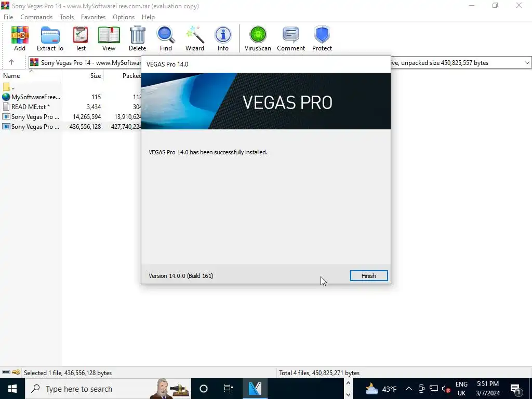Go up one folder level arrow
The height and width of the screenshot is (399, 532).
click(11, 62)
